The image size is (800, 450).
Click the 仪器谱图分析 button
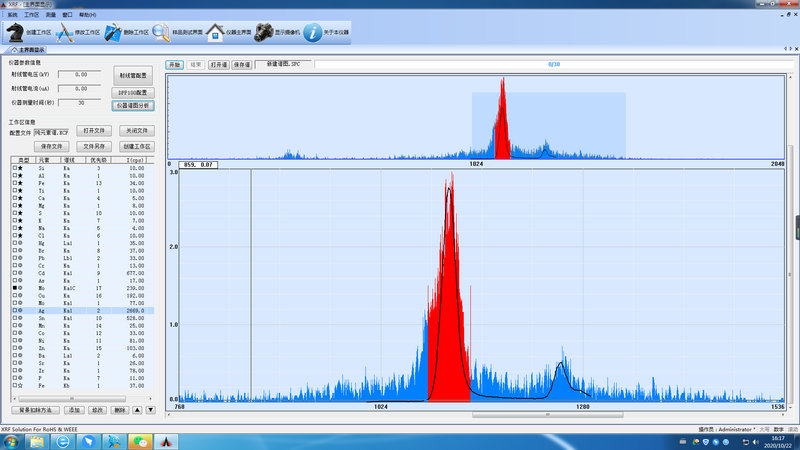[133, 105]
